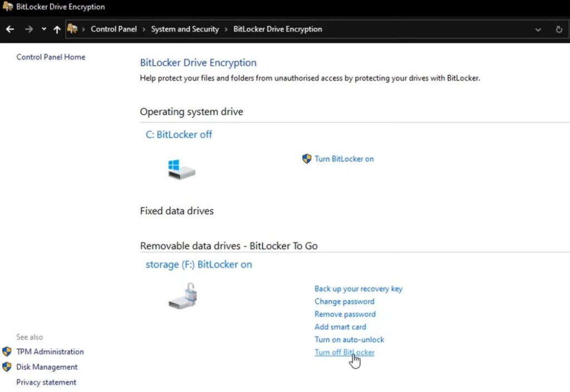Select Control Panel in the breadcrumb
This screenshot has height=392, width=570.
(x=114, y=29)
